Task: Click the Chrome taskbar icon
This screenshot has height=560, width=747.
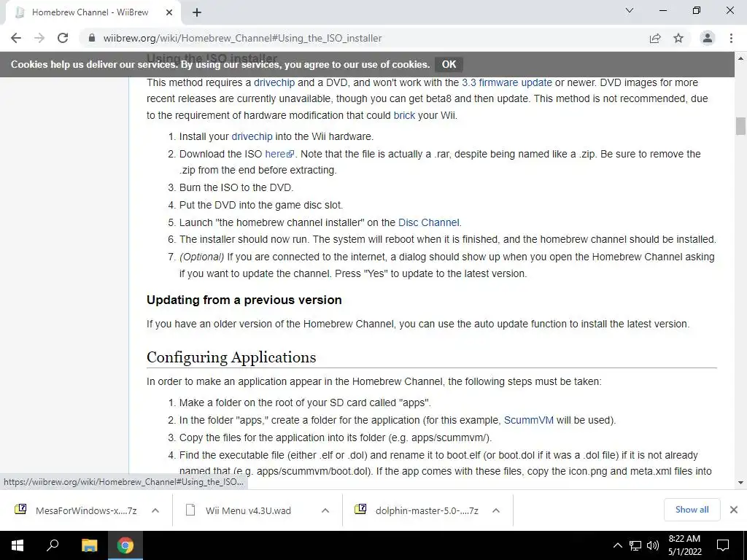Action: [x=125, y=545]
